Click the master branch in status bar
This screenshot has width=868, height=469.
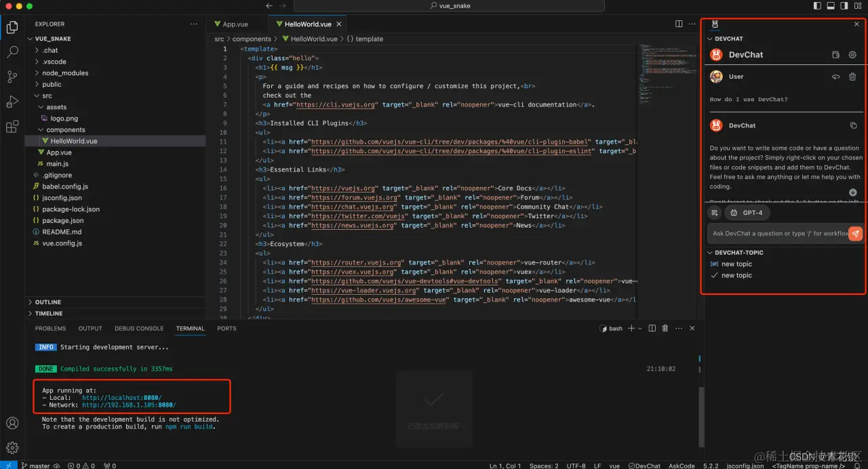[35, 465]
